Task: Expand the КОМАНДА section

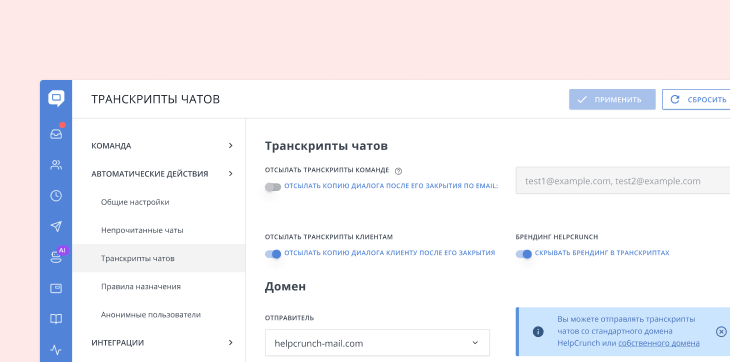Action: (x=162, y=146)
